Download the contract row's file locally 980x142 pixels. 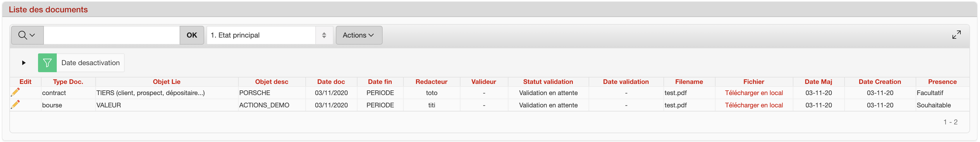753,93
